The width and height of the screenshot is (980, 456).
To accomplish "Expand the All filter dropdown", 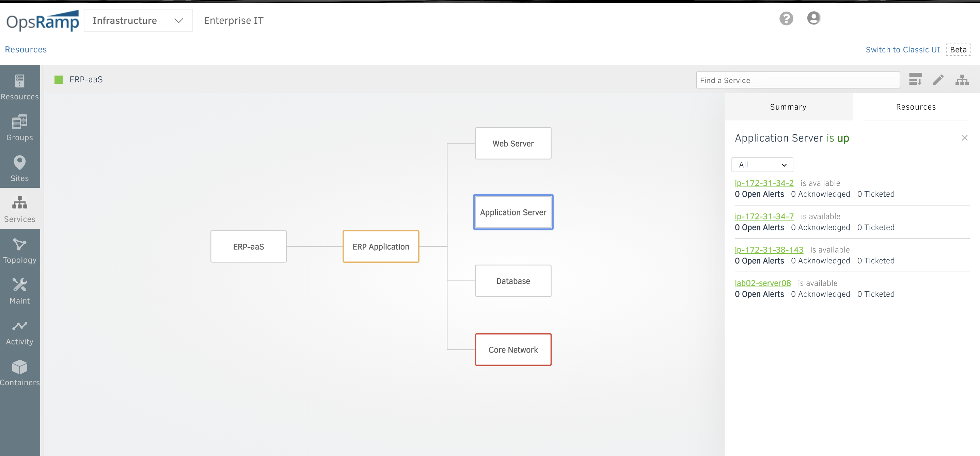I will pyautogui.click(x=762, y=164).
